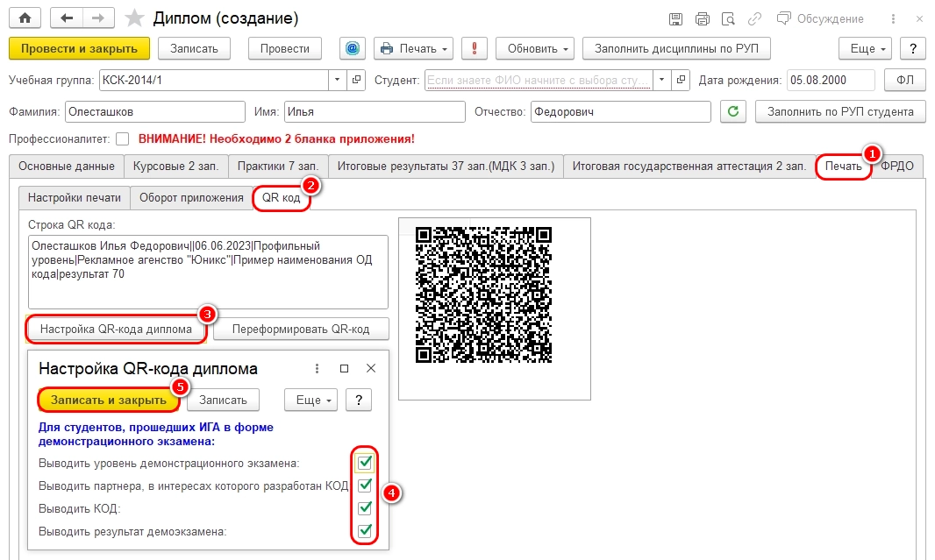Toggle Выводить результат демоэкзамена checkbox
This screenshot has height=560, width=935.
(x=365, y=531)
